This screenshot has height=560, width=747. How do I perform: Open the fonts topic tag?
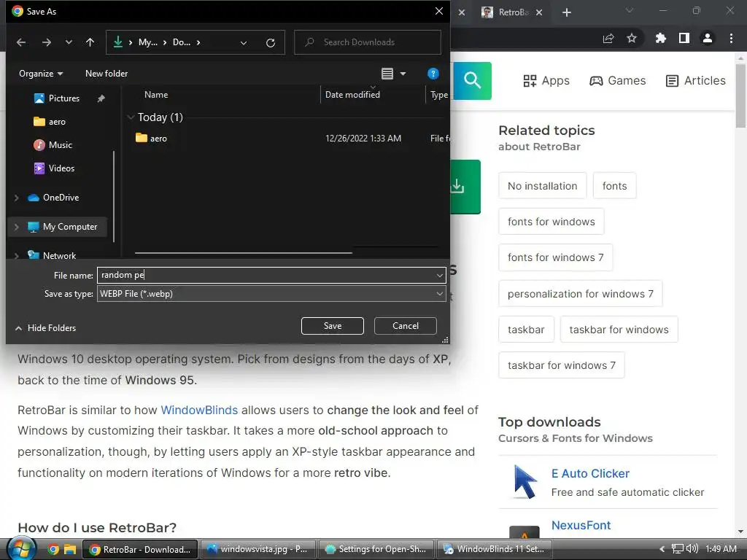[x=614, y=186]
